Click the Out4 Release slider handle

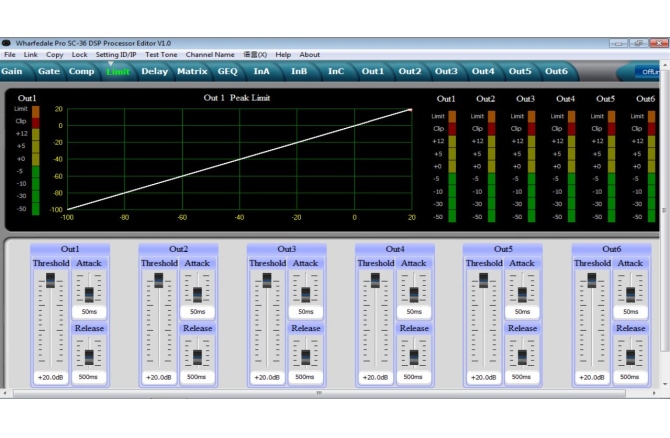click(413, 356)
